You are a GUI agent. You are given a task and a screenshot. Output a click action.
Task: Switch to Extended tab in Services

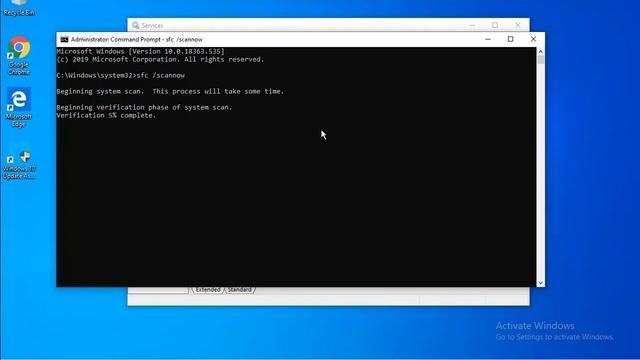coord(208,290)
